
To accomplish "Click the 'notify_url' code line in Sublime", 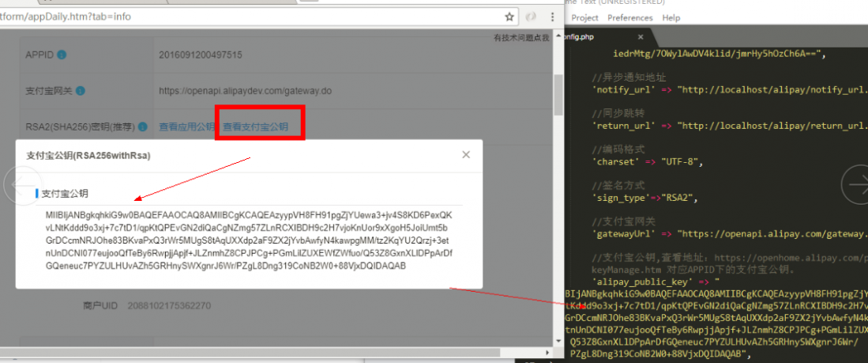I will pos(730,90).
